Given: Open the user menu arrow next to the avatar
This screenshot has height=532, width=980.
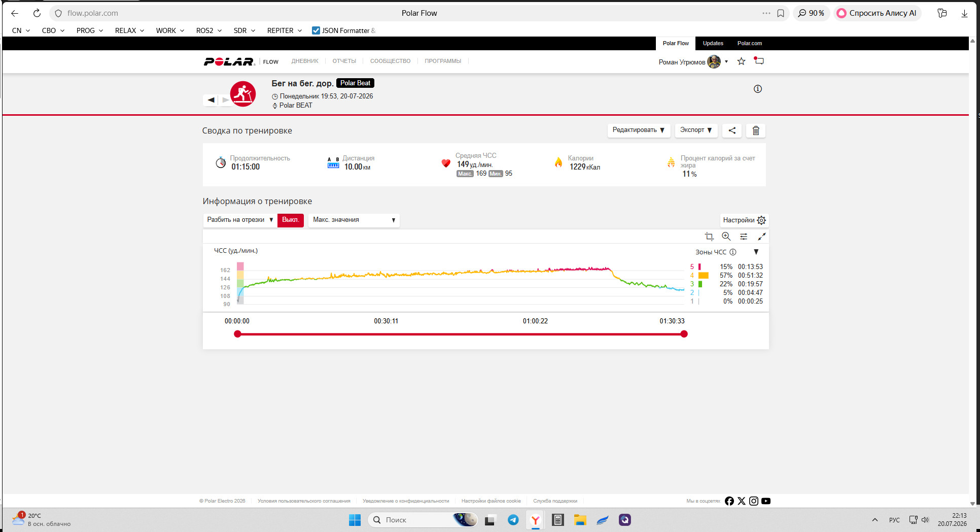Looking at the screenshot, I should [726, 62].
